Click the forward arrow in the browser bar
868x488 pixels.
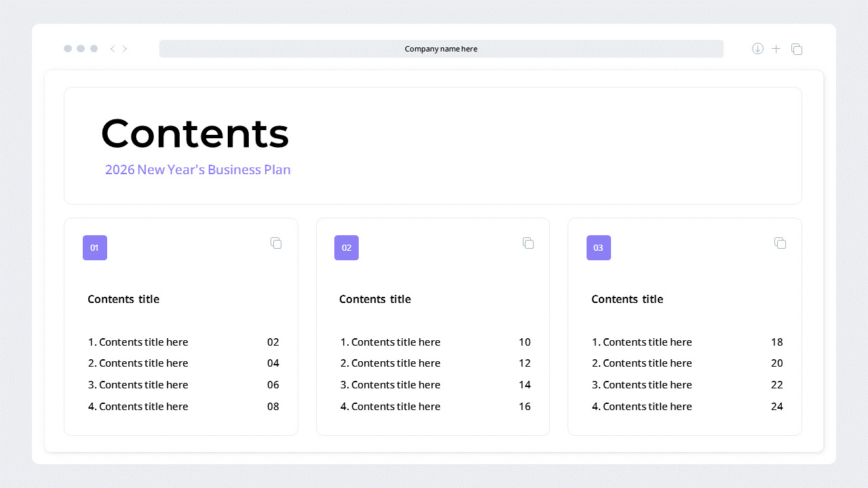[125, 49]
